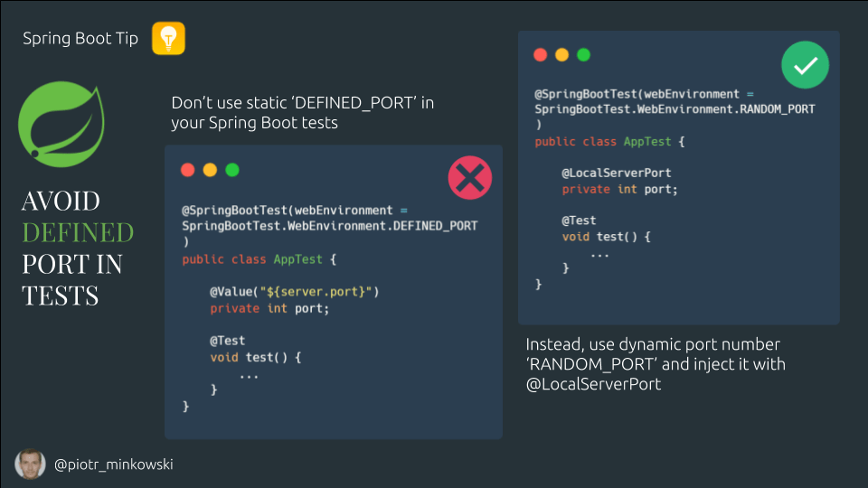
Task: Click the author profile photo
Action: [x=30, y=464]
